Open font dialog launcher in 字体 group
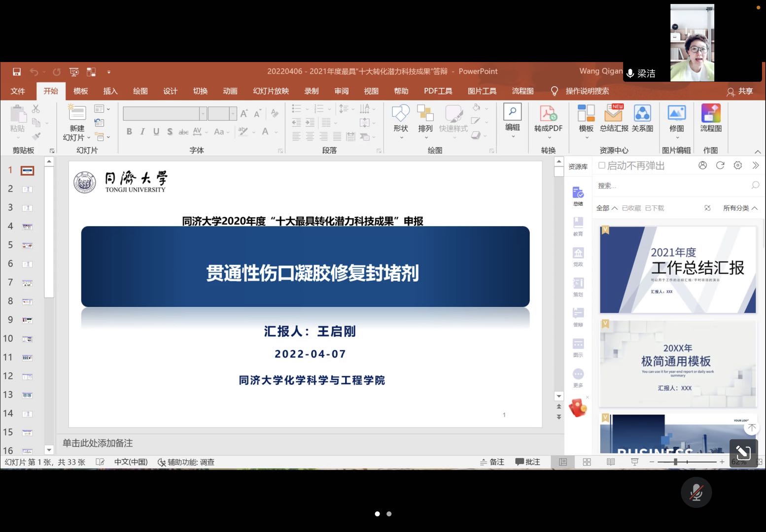766x532 pixels. (280, 151)
